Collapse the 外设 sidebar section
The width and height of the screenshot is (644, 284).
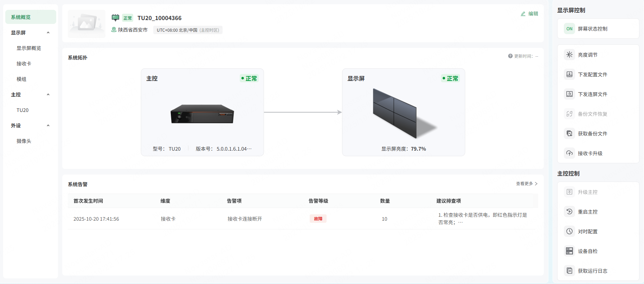[x=48, y=126]
